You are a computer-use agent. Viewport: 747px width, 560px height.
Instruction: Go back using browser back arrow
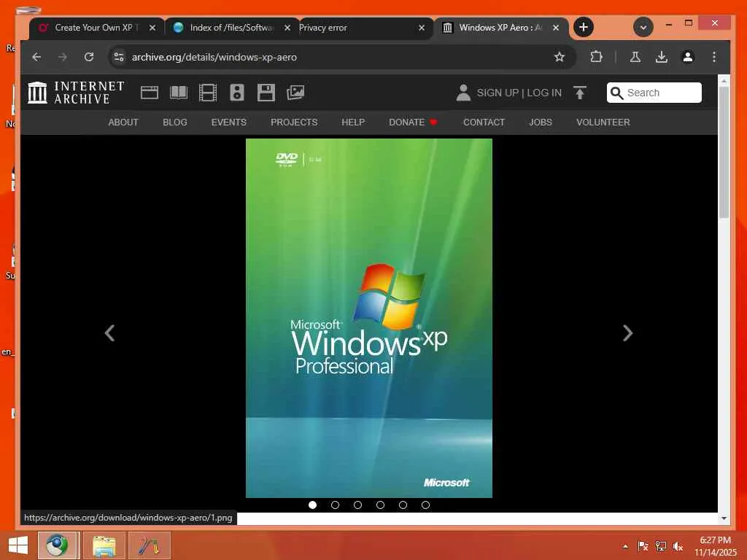(36, 57)
